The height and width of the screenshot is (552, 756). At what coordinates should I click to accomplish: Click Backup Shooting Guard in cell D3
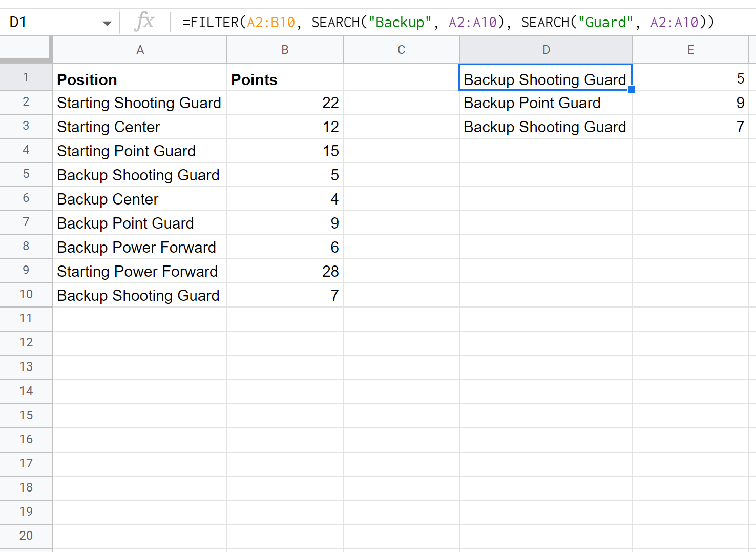[546, 127]
